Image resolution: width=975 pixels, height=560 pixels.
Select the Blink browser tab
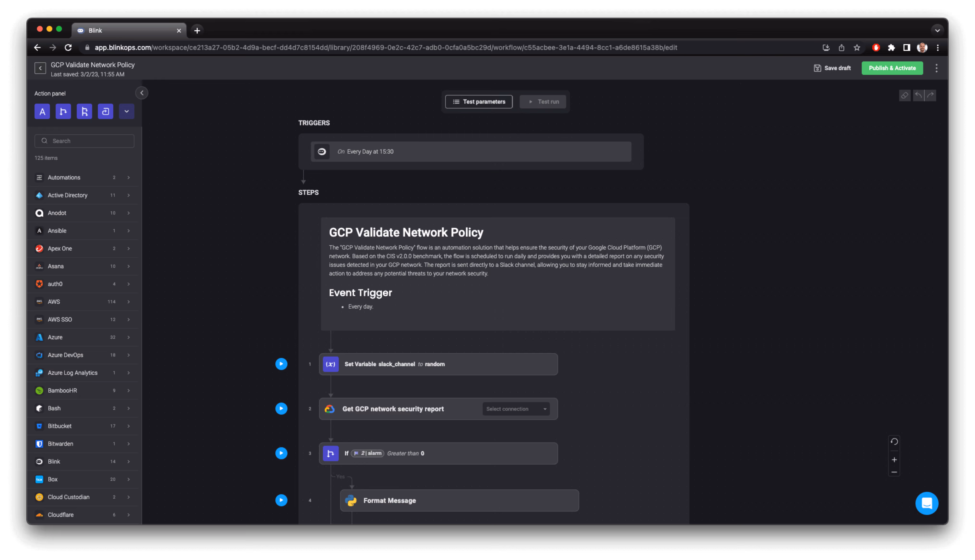pyautogui.click(x=129, y=30)
